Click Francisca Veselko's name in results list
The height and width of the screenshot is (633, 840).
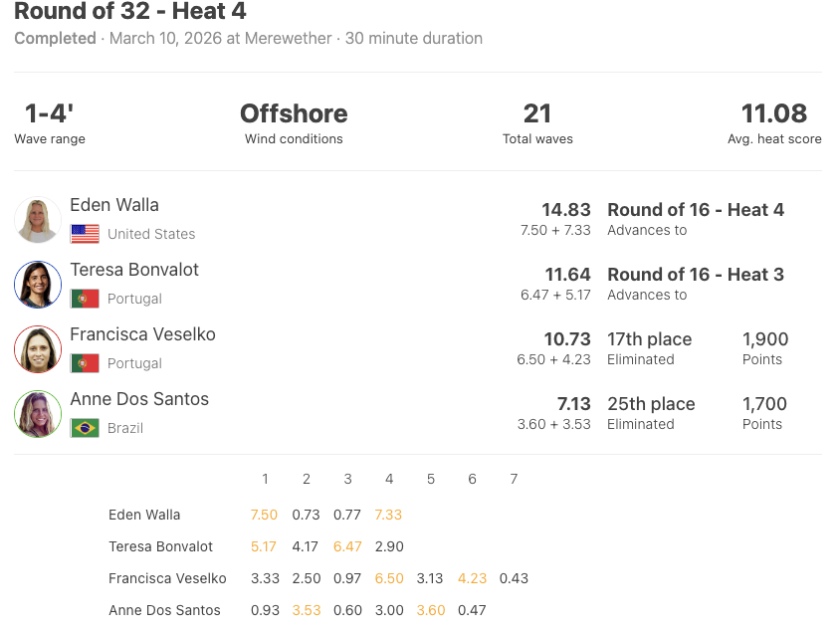click(142, 334)
